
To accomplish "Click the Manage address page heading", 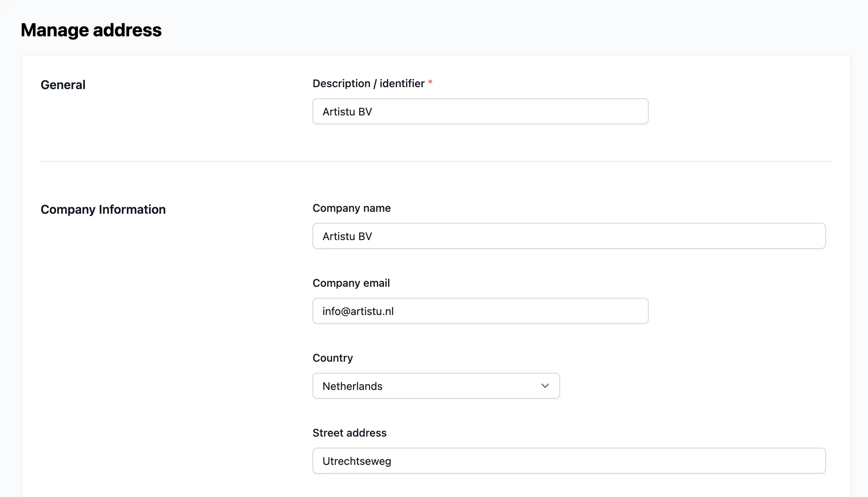I will point(91,30).
